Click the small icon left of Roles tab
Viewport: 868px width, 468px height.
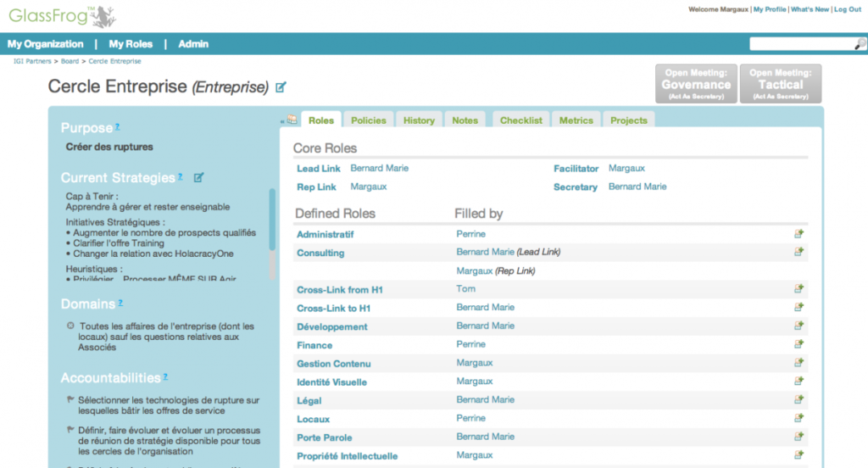point(292,120)
